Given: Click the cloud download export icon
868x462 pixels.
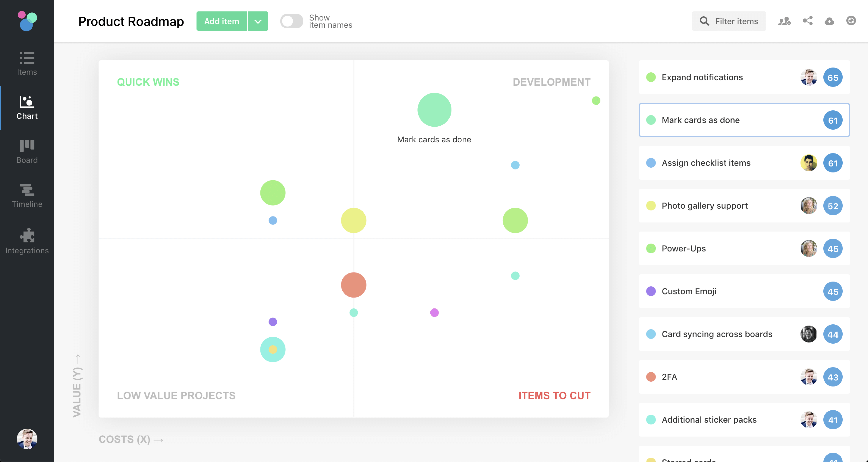Looking at the screenshot, I should coord(829,21).
